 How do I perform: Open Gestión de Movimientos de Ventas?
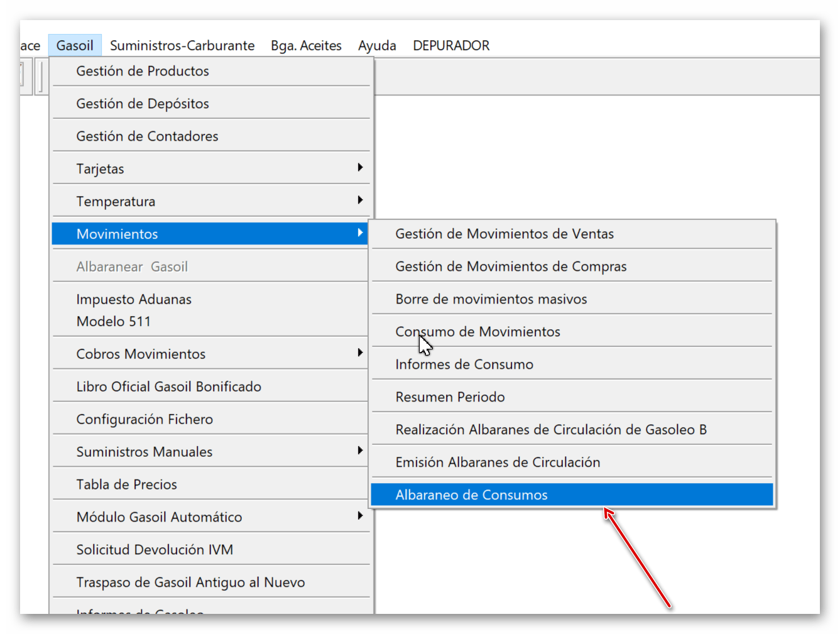(505, 234)
